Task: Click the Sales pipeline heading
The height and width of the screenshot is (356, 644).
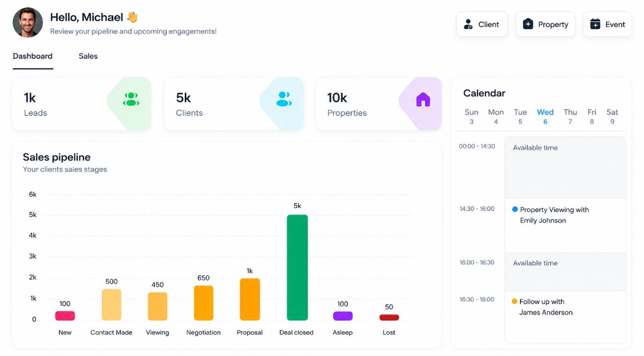Action: point(57,157)
